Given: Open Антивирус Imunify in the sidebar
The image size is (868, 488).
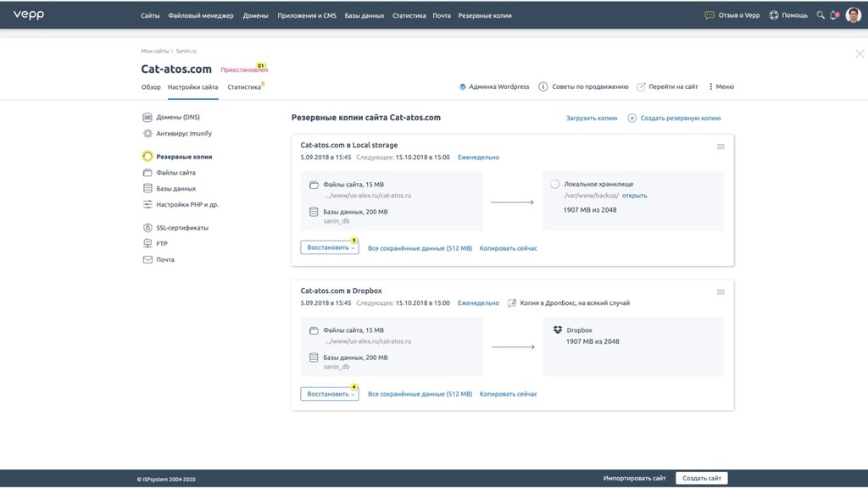Looking at the screenshot, I should click(183, 134).
